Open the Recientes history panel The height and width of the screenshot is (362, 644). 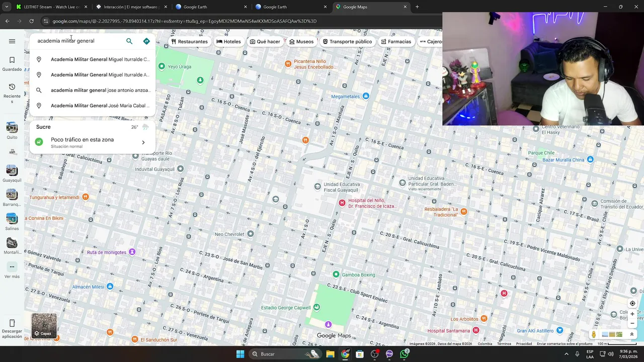(x=12, y=94)
